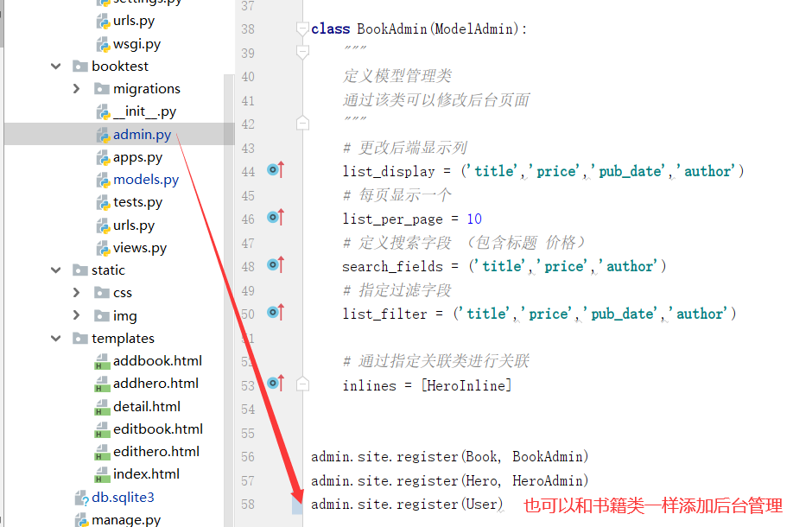Click 'HeroInline' in inlines line
Viewport: 812px width, 527px height.
click(x=466, y=385)
